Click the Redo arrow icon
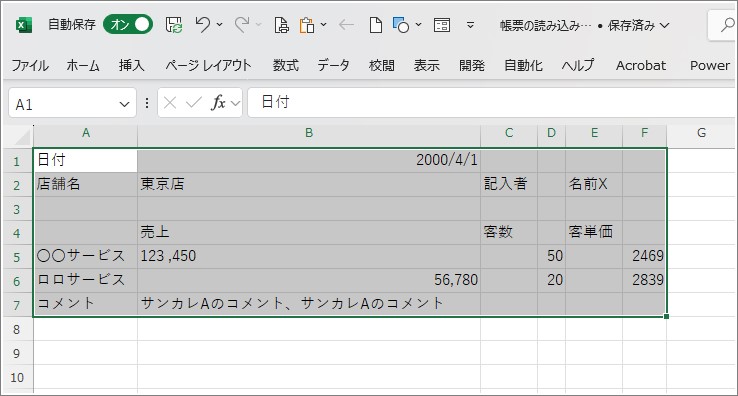The width and height of the screenshot is (738, 396). [x=242, y=24]
